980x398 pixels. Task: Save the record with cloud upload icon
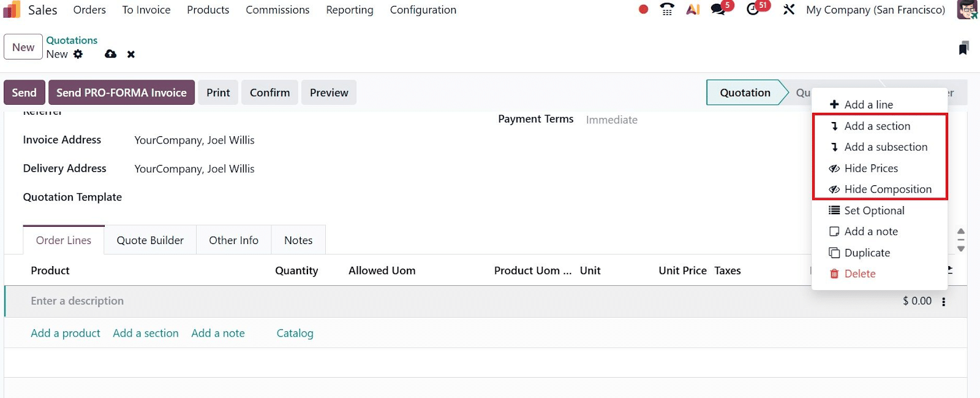[x=110, y=54]
